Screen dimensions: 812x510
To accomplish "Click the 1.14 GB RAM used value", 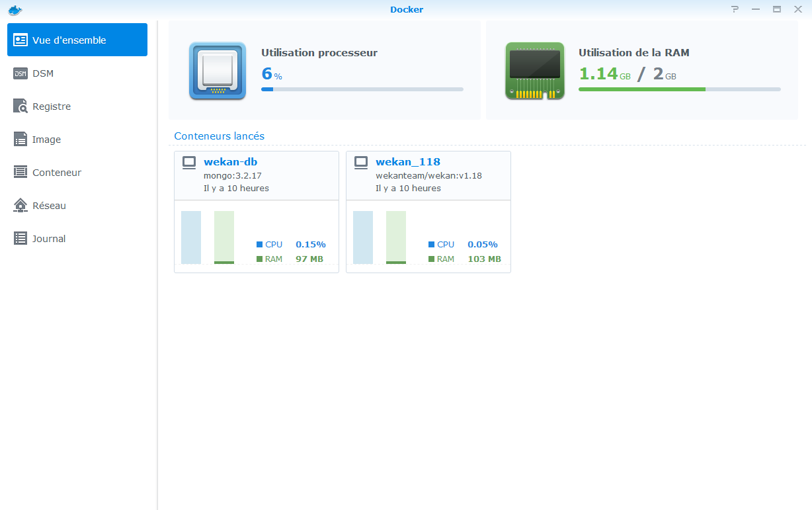I will click(604, 73).
